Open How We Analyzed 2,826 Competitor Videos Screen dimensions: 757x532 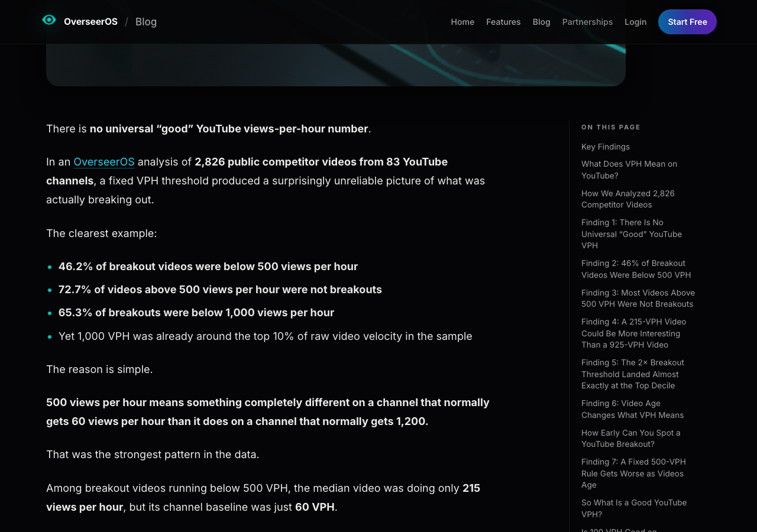(628, 199)
